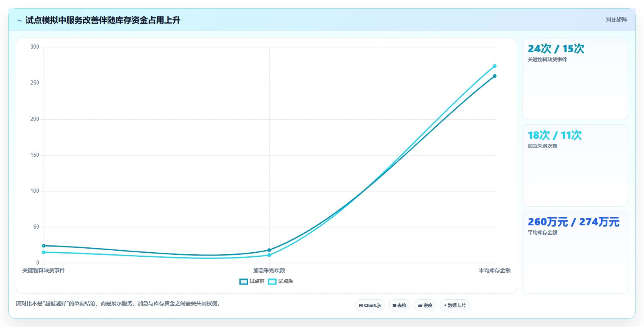
Task: Click the 关键物料缺货事件 x-axis label
Action: point(44,270)
